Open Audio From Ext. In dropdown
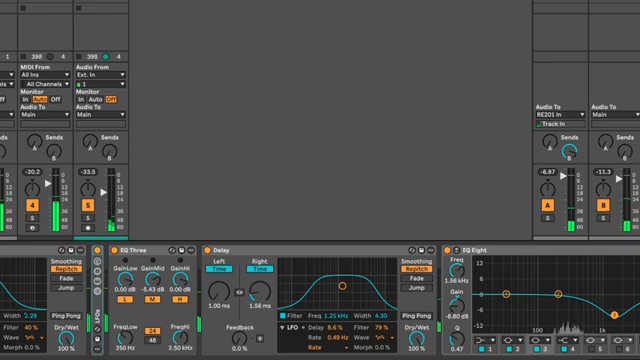The width and height of the screenshot is (640, 360). pos(100,75)
